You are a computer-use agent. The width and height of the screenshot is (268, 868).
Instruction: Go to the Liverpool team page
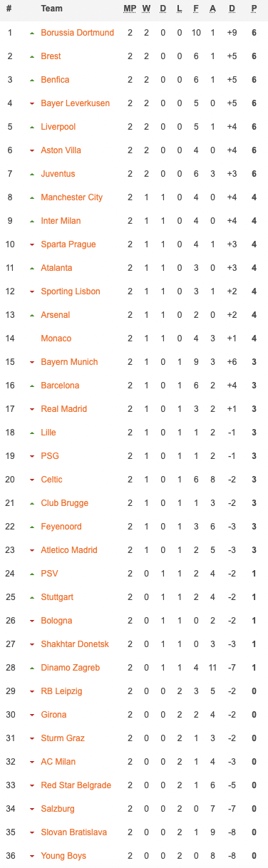tap(58, 127)
